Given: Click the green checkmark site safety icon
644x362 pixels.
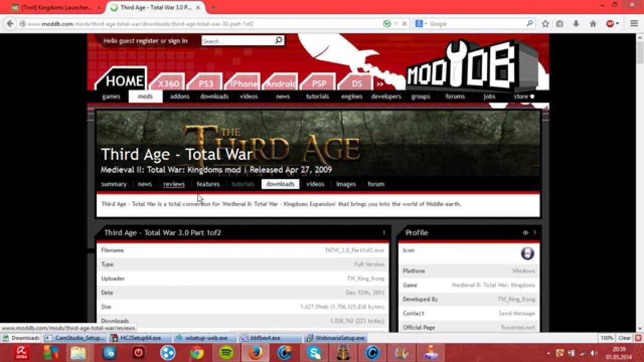Looking at the screenshot, I should (x=387, y=24).
